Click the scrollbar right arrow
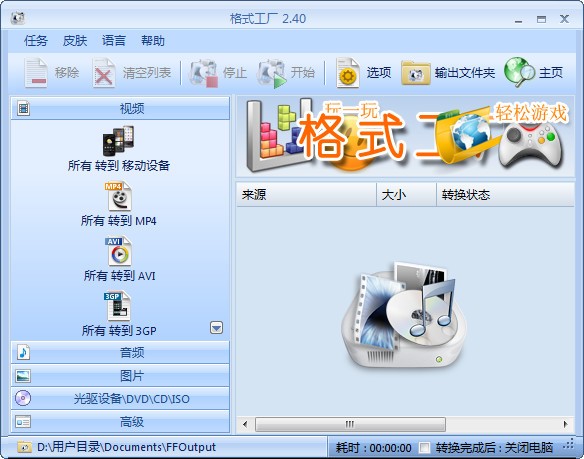 565,424
